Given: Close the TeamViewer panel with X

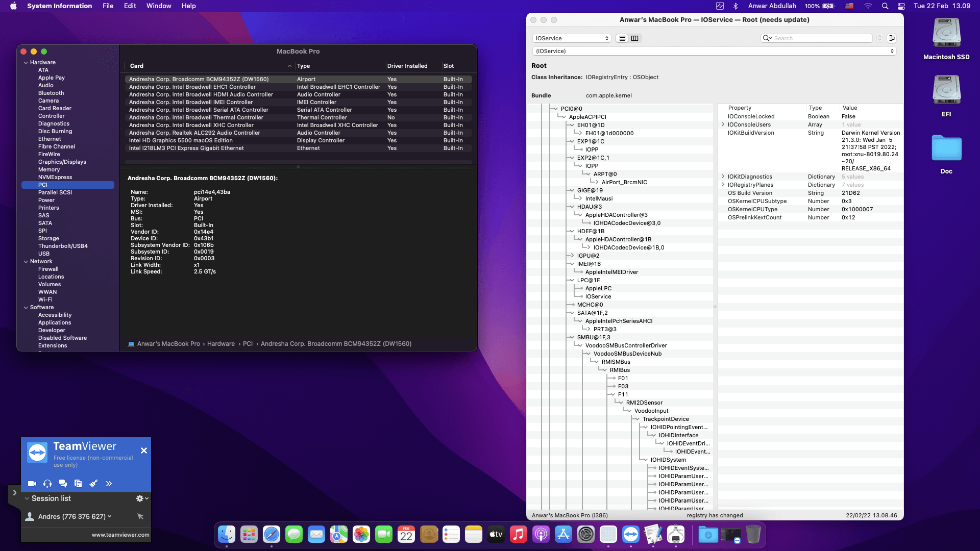Looking at the screenshot, I should [144, 450].
